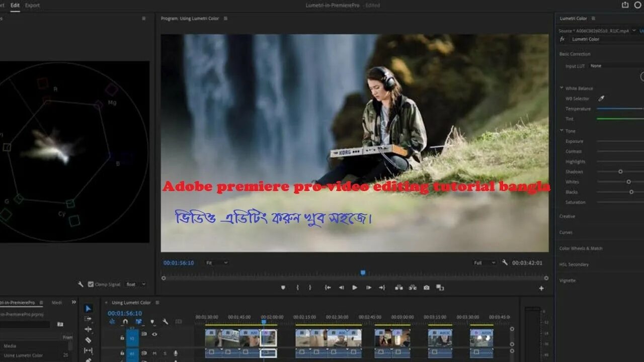Open the Lumetri Color panel menu
The height and width of the screenshot is (362, 644).
click(x=594, y=19)
